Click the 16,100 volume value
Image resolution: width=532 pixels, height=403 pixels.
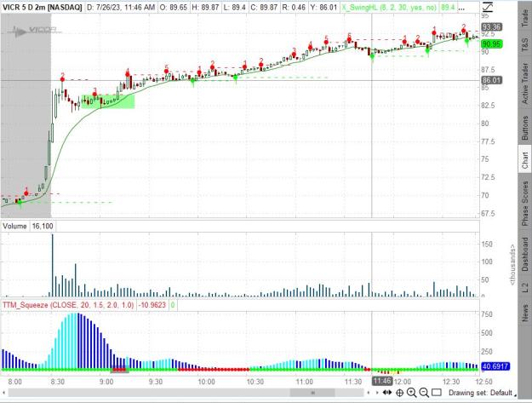tap(43, 226)
